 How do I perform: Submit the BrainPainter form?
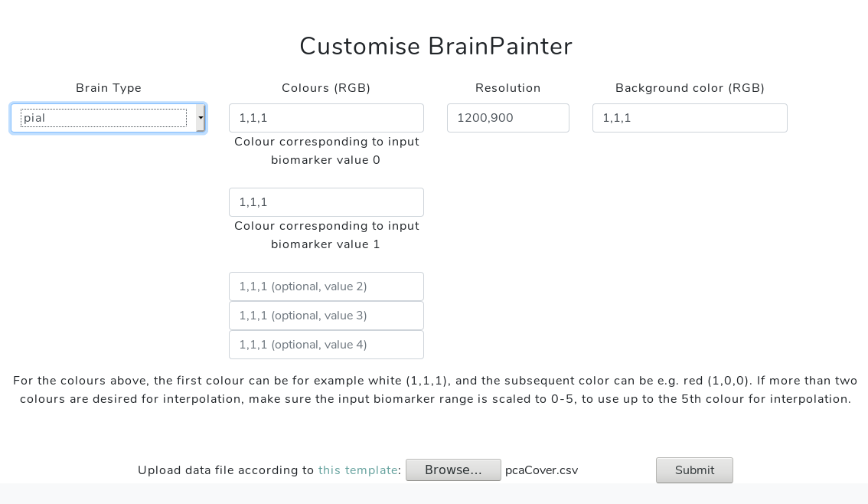pyautogui.click(x=694, y=470)
